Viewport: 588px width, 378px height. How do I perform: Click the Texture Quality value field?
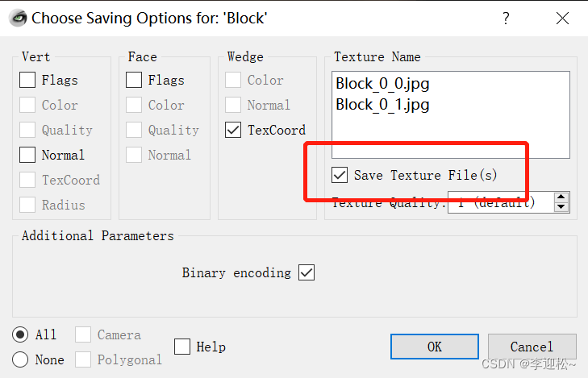tap(500, 203)
